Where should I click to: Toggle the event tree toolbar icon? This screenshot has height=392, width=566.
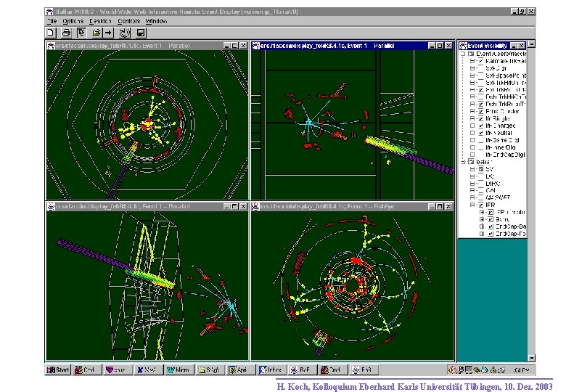pos(81,33)
